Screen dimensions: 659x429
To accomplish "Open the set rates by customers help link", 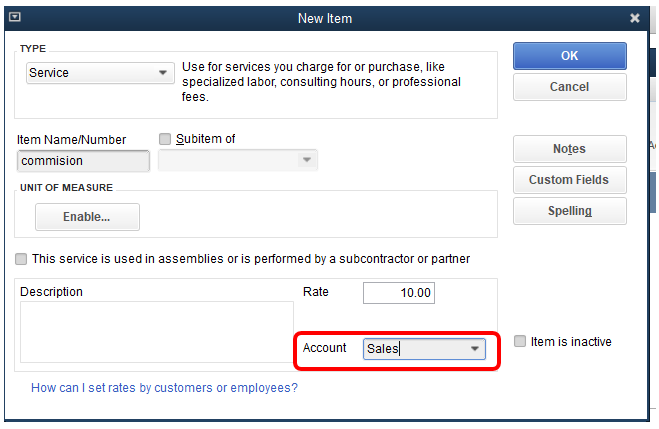I will pyautogui.click(x=164, y=387).
